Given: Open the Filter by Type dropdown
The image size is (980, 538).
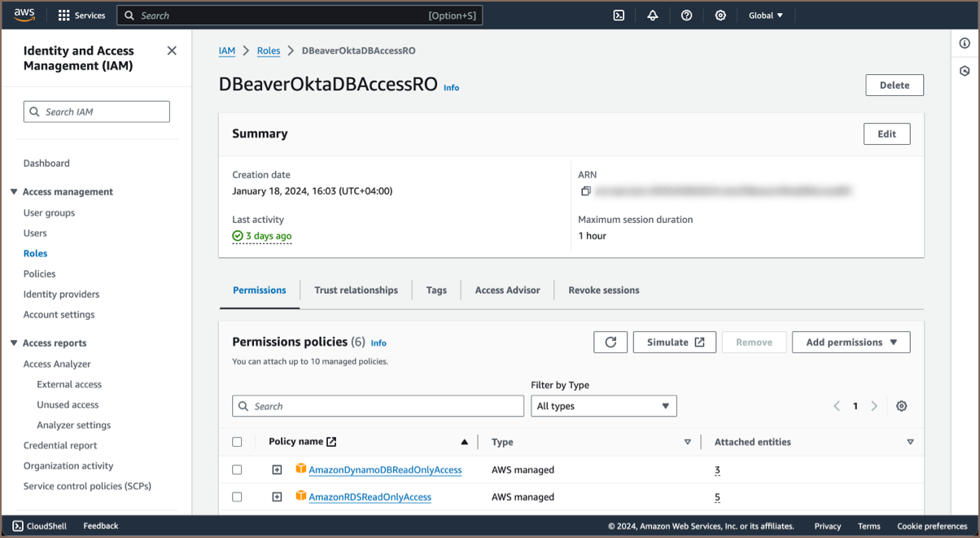Looking at the screenshot, I should pos(603,406).
